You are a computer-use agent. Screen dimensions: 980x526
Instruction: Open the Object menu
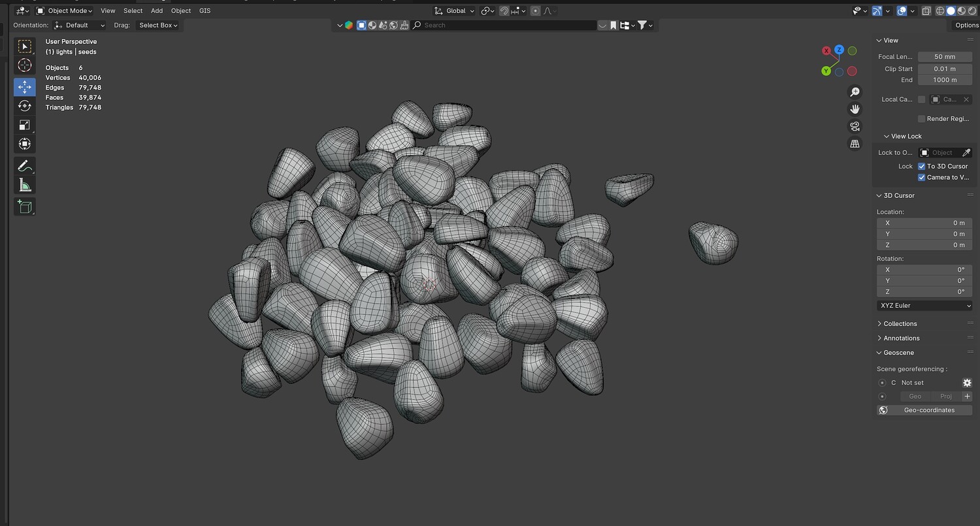point(181,10)
